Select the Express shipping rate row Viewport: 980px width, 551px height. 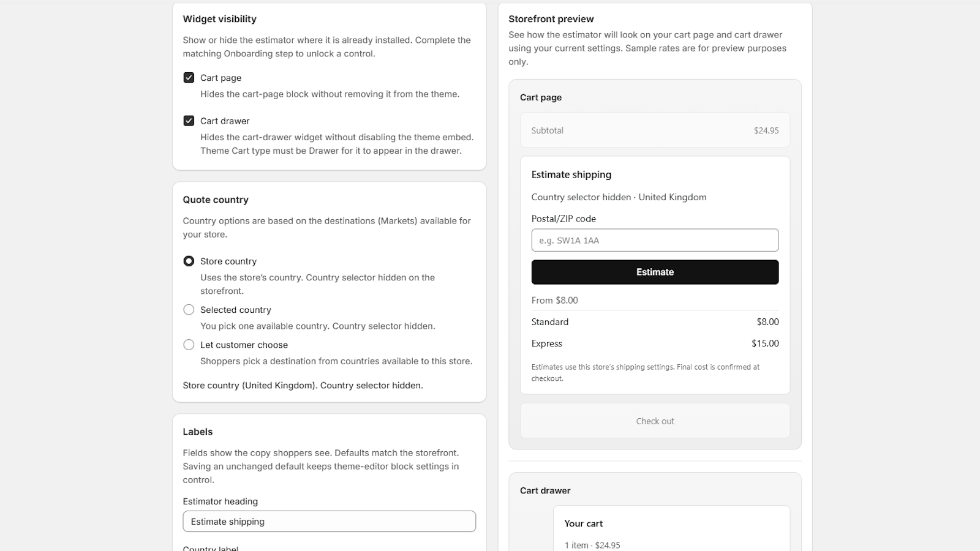point(655,343)
